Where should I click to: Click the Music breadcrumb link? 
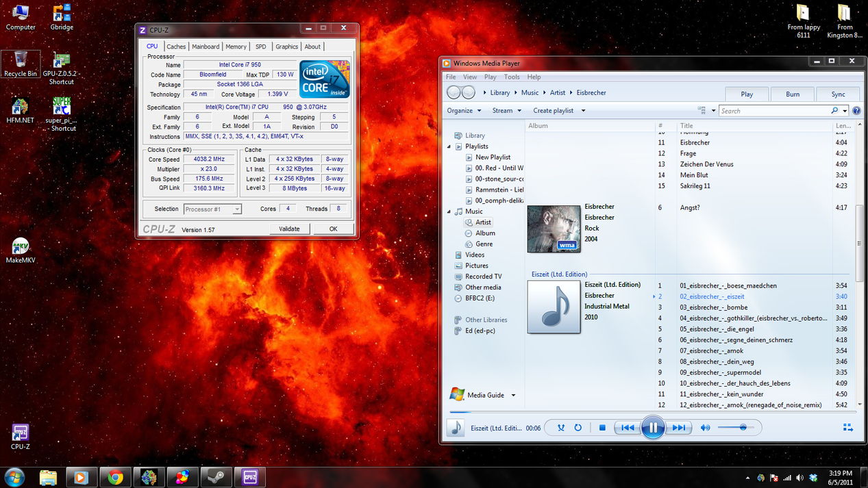pyautogui.click(x=530, y=92)
